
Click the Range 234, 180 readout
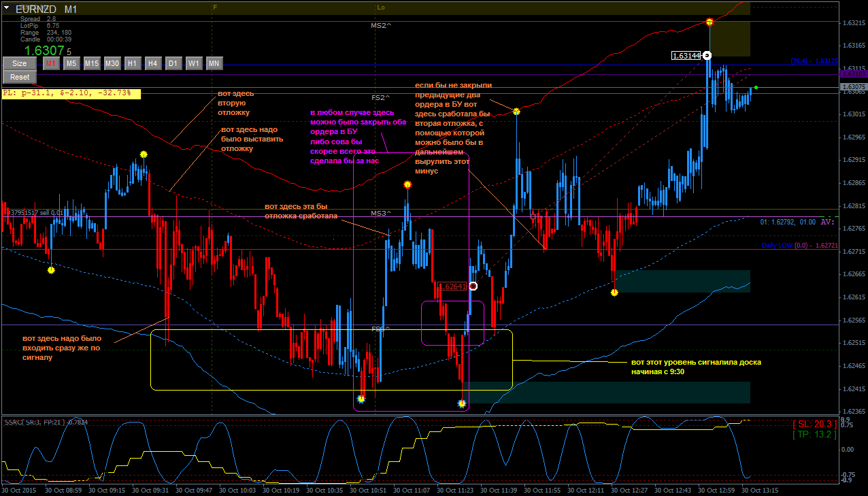coord(46,33)
